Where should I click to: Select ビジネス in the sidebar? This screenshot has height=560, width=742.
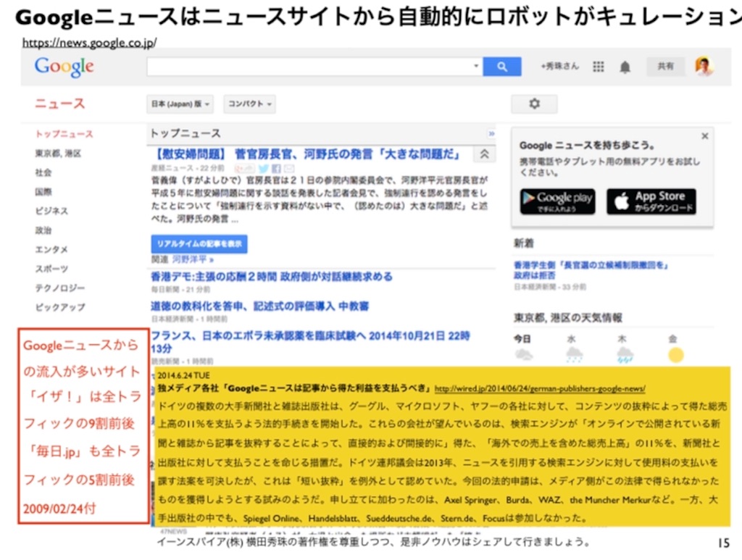point(51,211)
